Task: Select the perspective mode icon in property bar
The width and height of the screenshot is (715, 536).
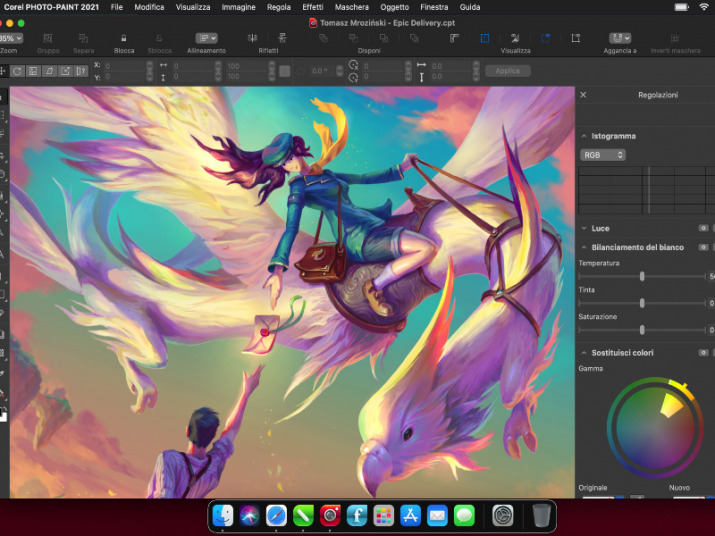Action: (x=81, y=71)
